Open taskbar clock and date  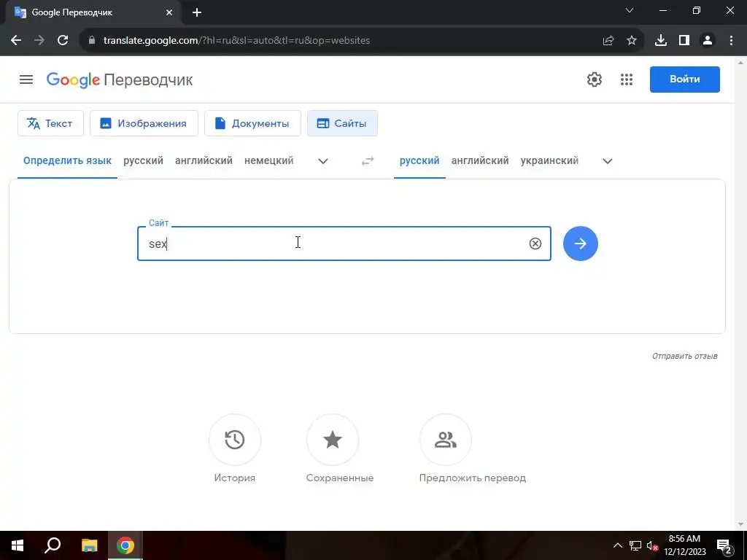click(x=684, y=545)
